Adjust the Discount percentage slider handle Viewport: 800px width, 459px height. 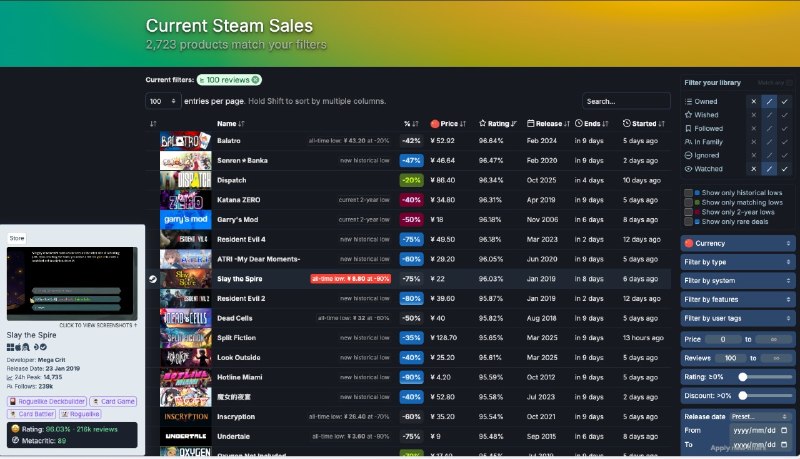click(743, 396)
